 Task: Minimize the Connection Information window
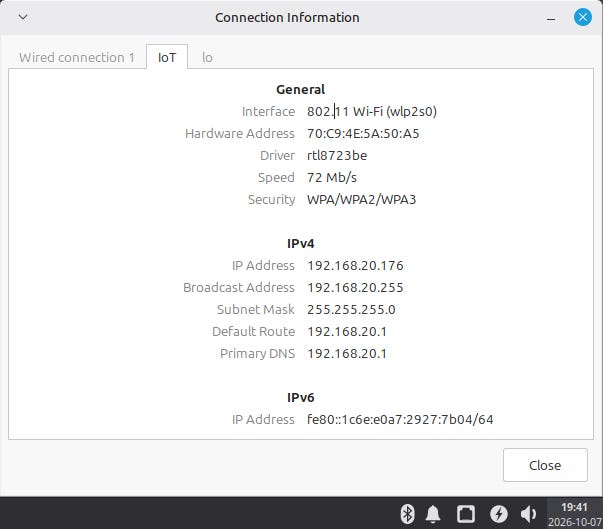click(x=551, y=18)
